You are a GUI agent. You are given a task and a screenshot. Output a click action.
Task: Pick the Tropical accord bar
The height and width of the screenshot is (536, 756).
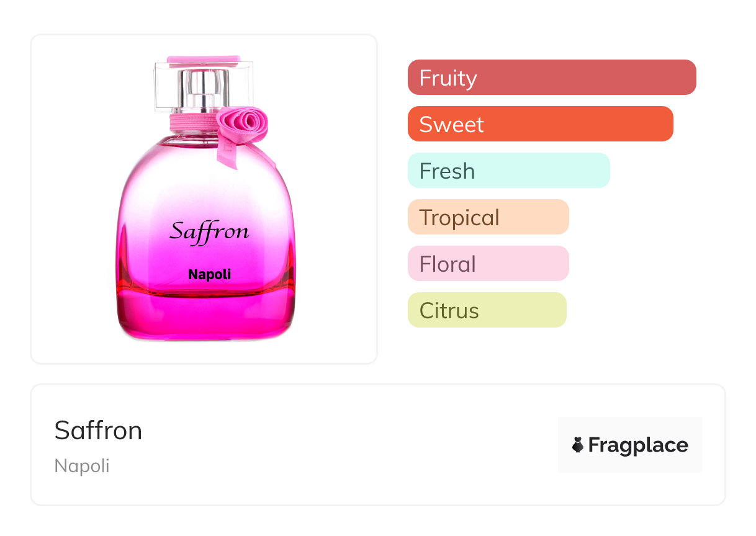pyautogui.click(x=488, y=217)
